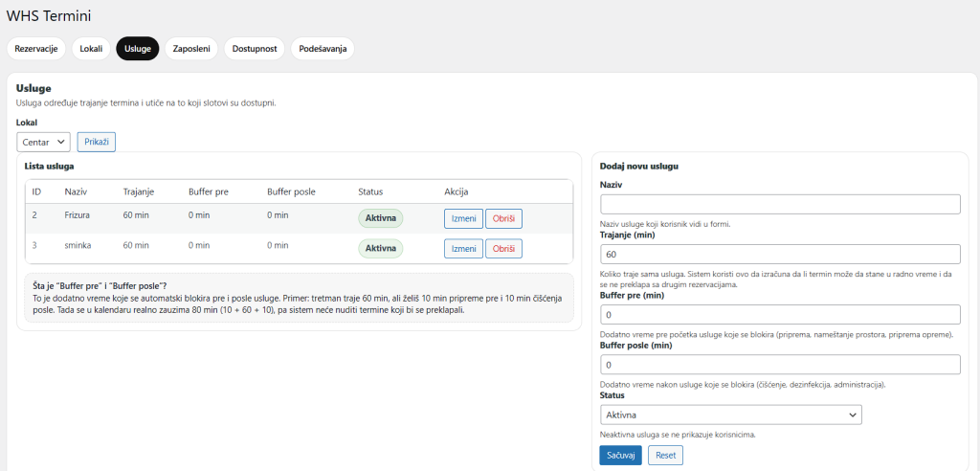Open the Status dropdown set to Aktivna
Image resolution: width=980 pixels, height=471 pixels.
(730, 415)
